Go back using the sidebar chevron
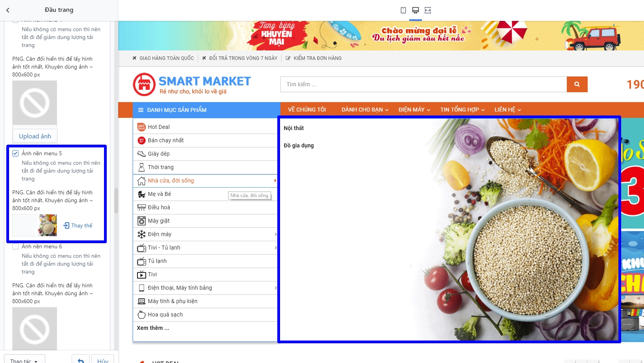Image resolution: width=644 pixels, height=363 pixels. coord(8,10)
